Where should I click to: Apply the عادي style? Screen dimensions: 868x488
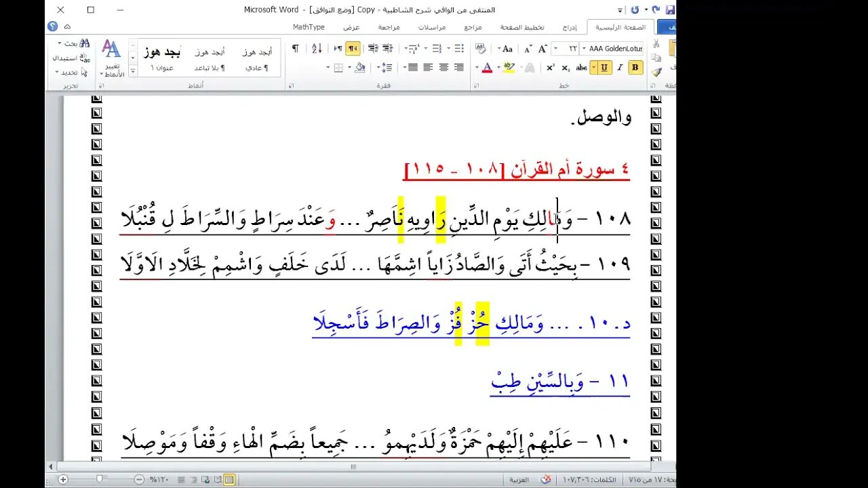[x=256, y=59]
